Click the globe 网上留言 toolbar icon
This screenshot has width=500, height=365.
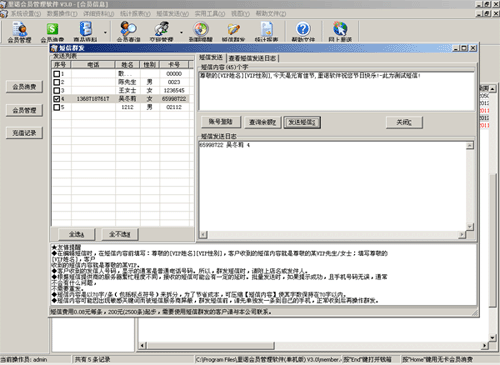pos(340,32)
